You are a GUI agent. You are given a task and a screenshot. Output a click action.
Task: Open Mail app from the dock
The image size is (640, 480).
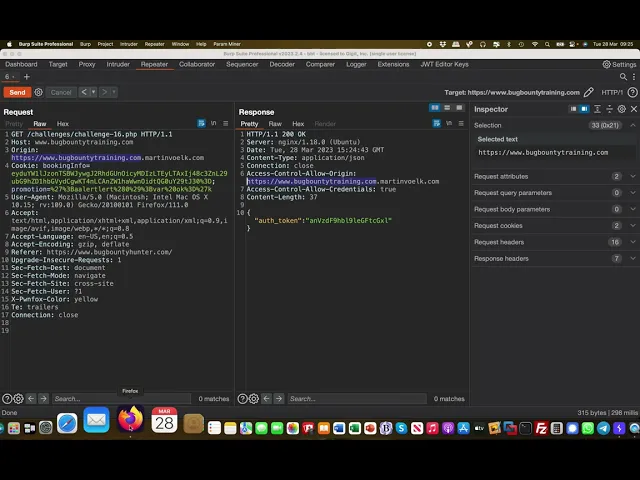click(x=96, y=420)
